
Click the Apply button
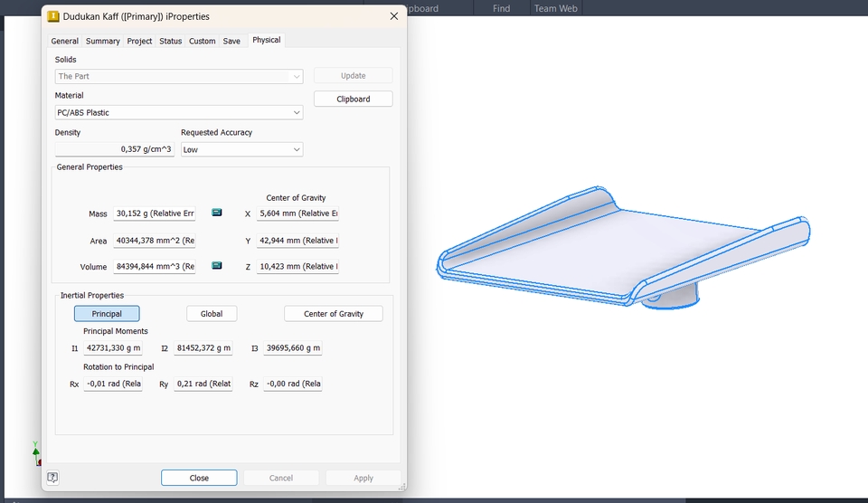(363, 478)
